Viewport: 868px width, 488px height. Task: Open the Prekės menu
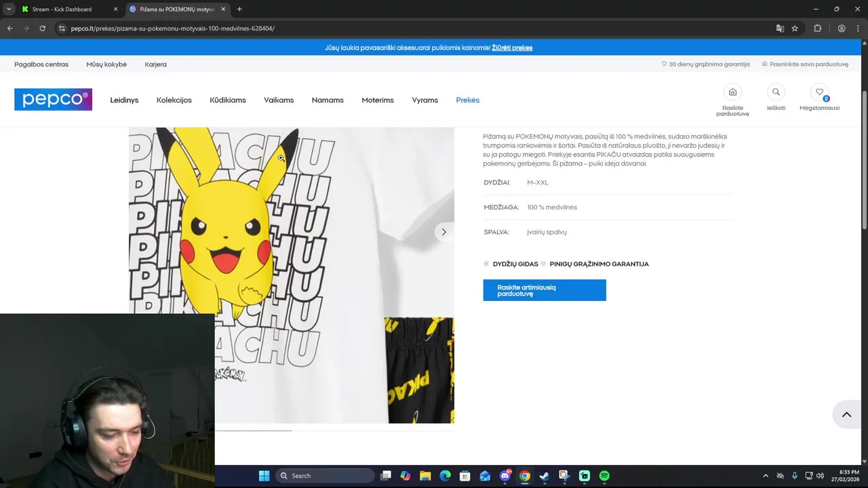468,100
